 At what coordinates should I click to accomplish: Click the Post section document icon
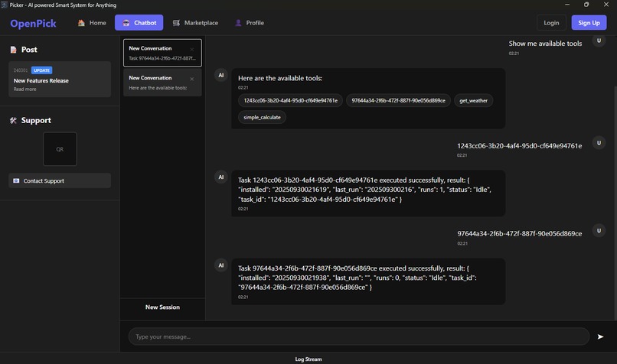tap(13, 50)
